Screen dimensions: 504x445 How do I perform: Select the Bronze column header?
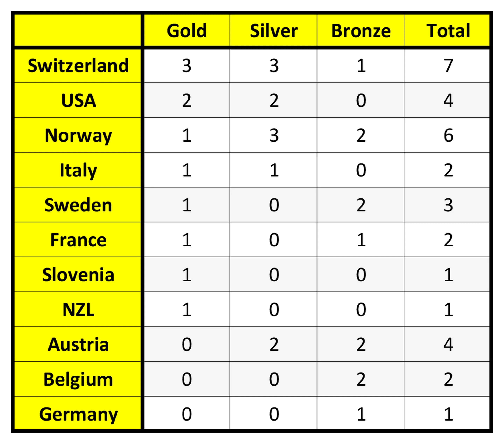click(361, 31)
